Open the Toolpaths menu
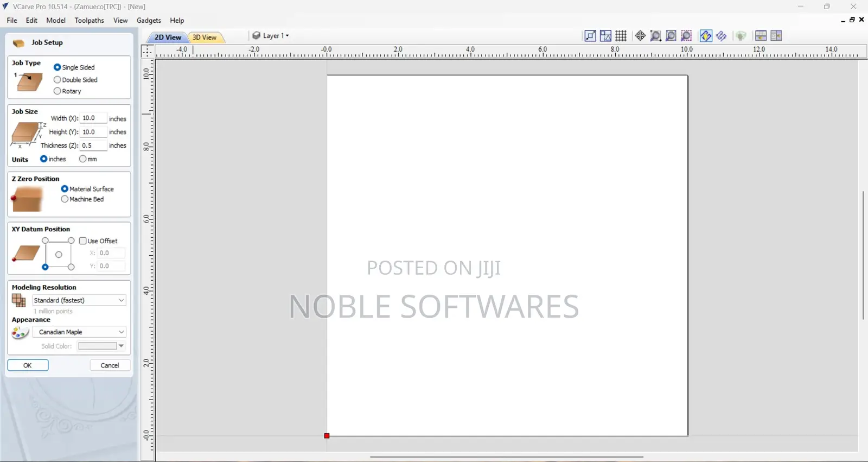 click(x=90, y=21)
